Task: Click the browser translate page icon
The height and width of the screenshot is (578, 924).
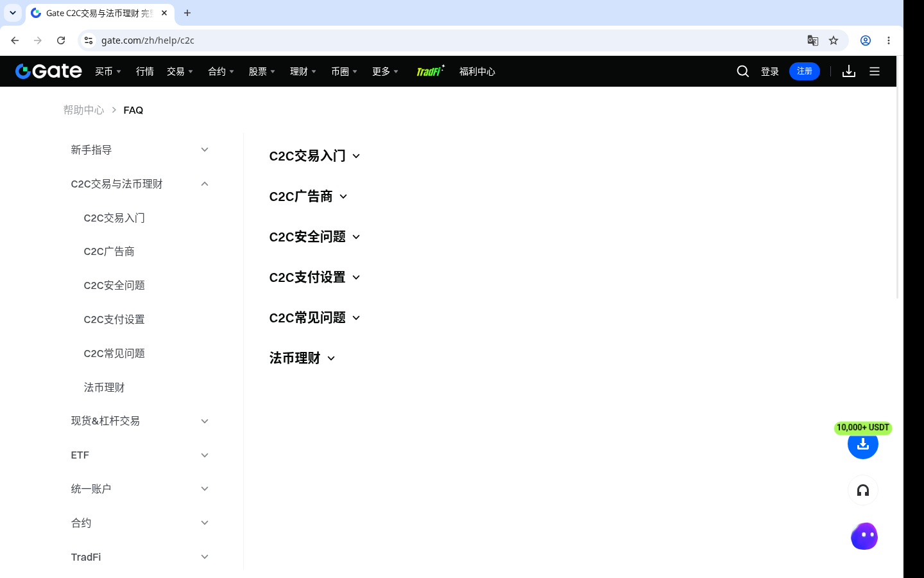Action: (813, 40)
